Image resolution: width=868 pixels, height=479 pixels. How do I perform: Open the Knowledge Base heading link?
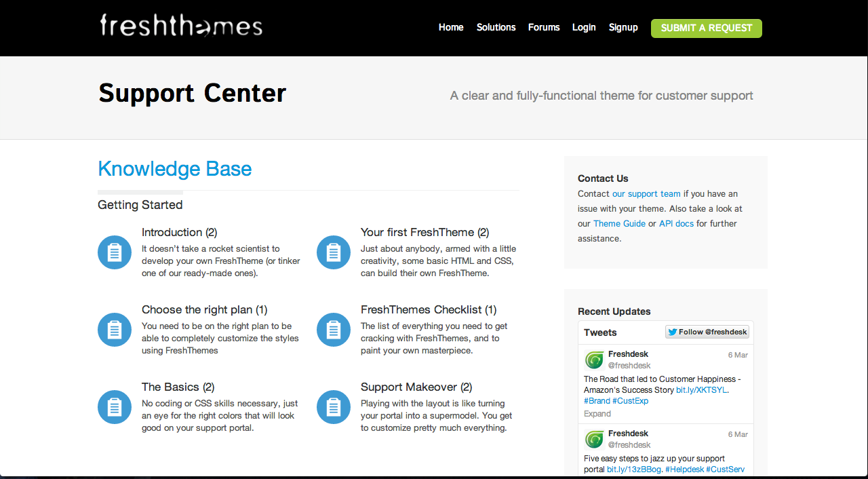[175, 169]
